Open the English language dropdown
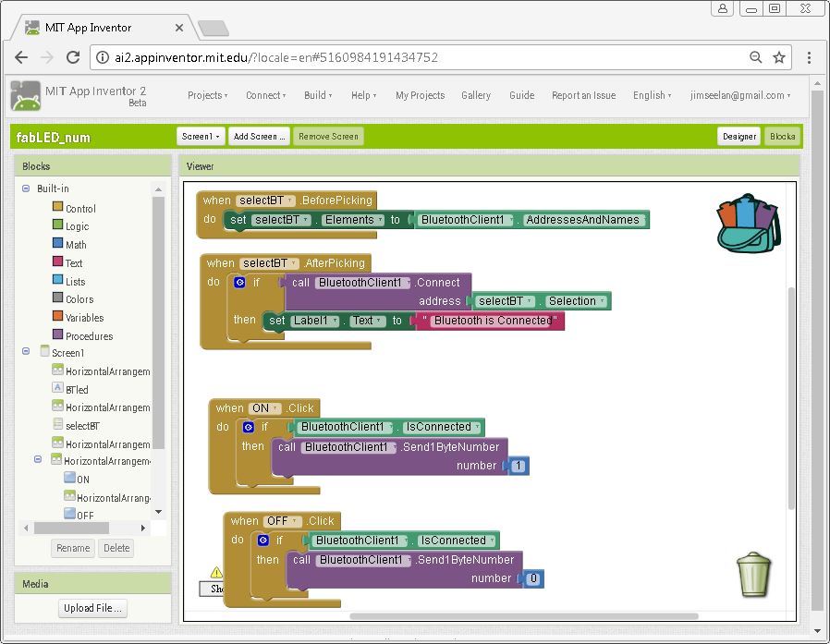 tap(653, 95)
